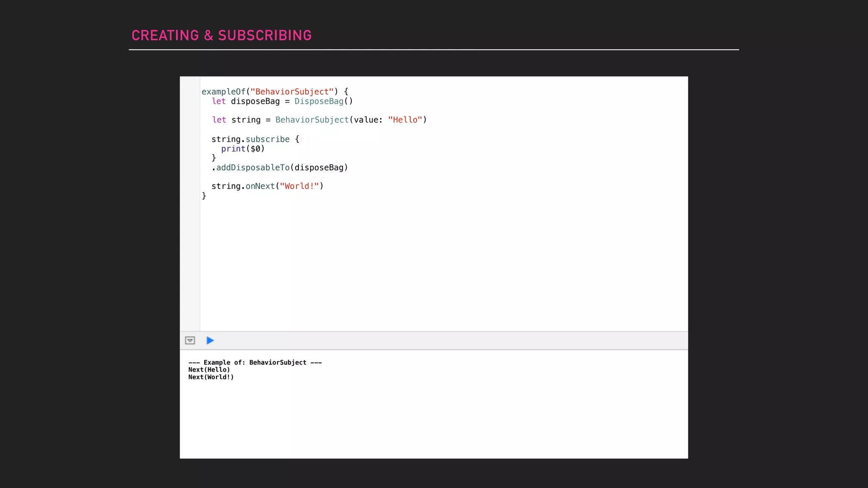868x488 pixels.
Task: Click the Example of: BehaviorSubject console line
Action: click(255, 363)
